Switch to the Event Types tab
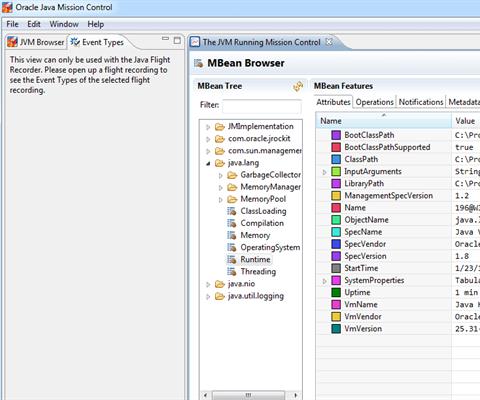The width and height of the screenshot is (480, 400). [97, 42]
